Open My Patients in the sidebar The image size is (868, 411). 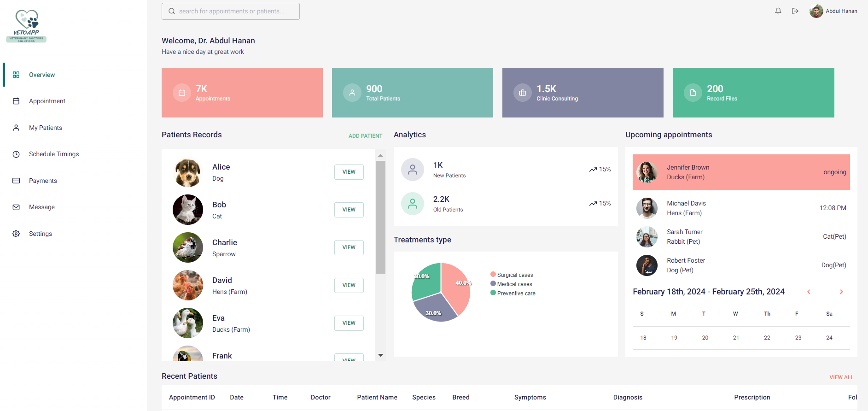(x=45, y=128)
